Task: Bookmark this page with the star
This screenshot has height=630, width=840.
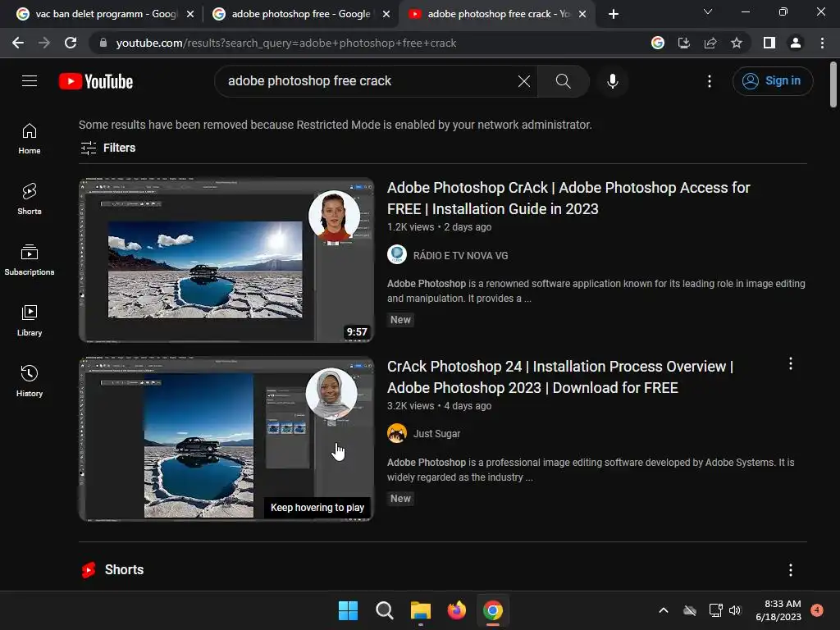Action: 737,43
